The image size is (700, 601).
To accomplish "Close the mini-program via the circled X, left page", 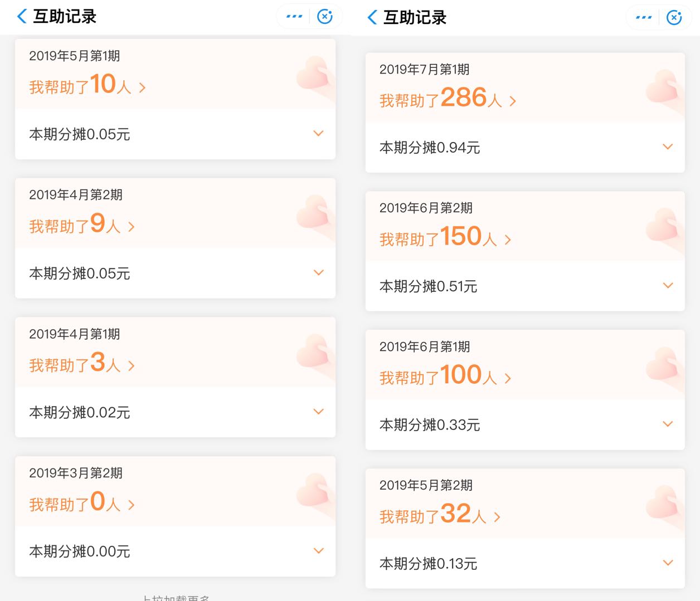I will click(325, 16).
